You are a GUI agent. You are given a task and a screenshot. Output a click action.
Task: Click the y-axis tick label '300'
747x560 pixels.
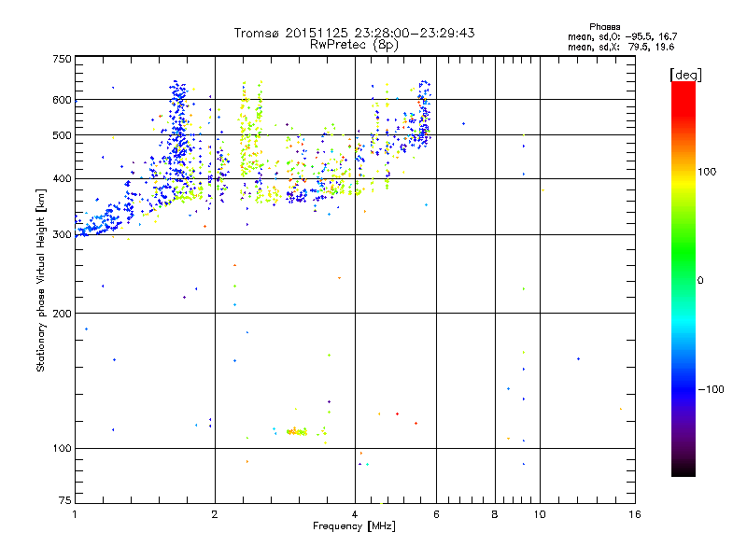click(x=62, y=235)
